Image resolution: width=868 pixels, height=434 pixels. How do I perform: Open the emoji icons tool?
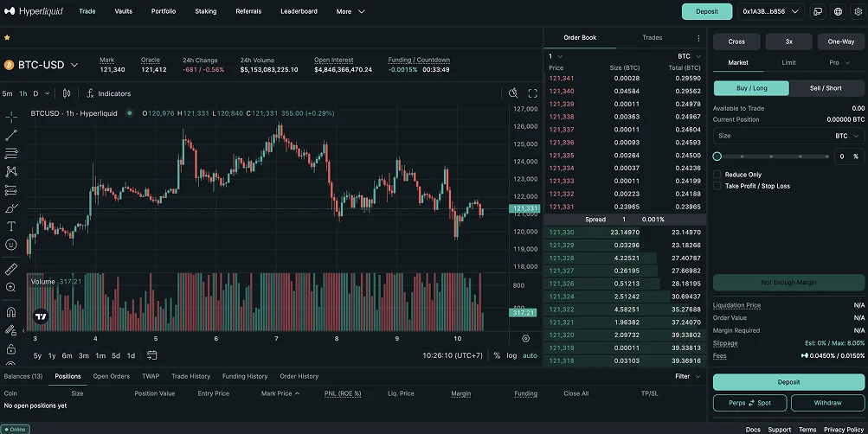pos(11,245)
